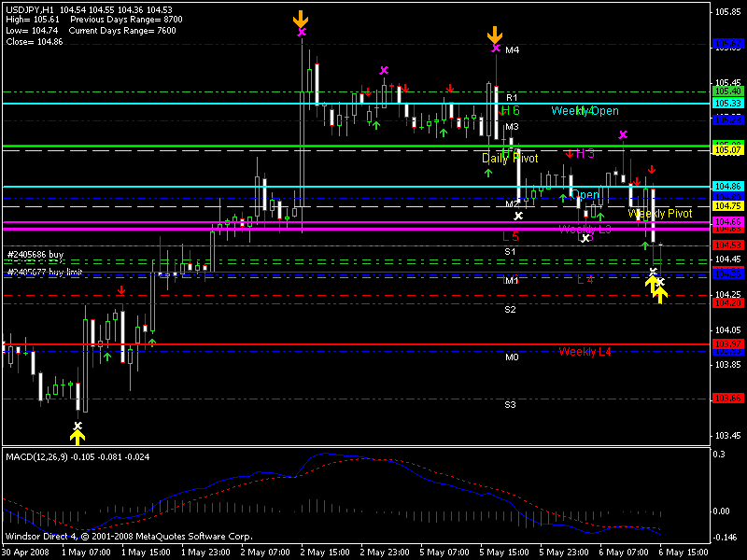Select the red 103.97 price tag
747x560 pixels.
coord(727,344)
